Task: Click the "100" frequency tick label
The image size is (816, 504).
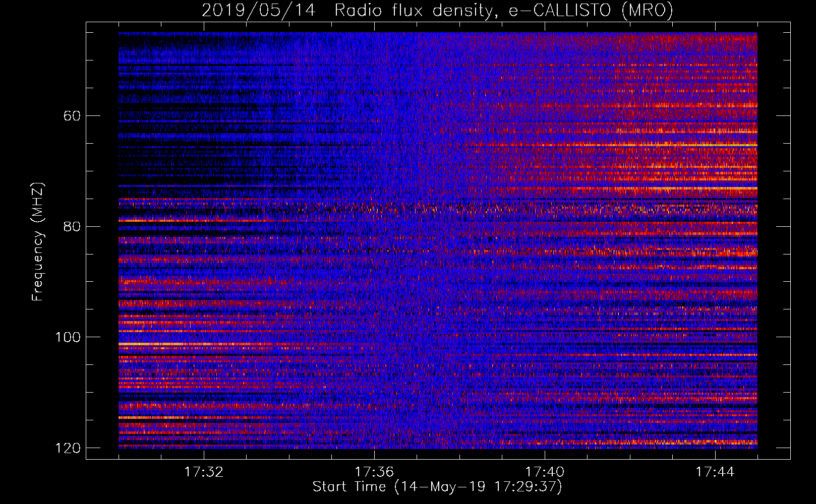Action: [x=68, y=337]
